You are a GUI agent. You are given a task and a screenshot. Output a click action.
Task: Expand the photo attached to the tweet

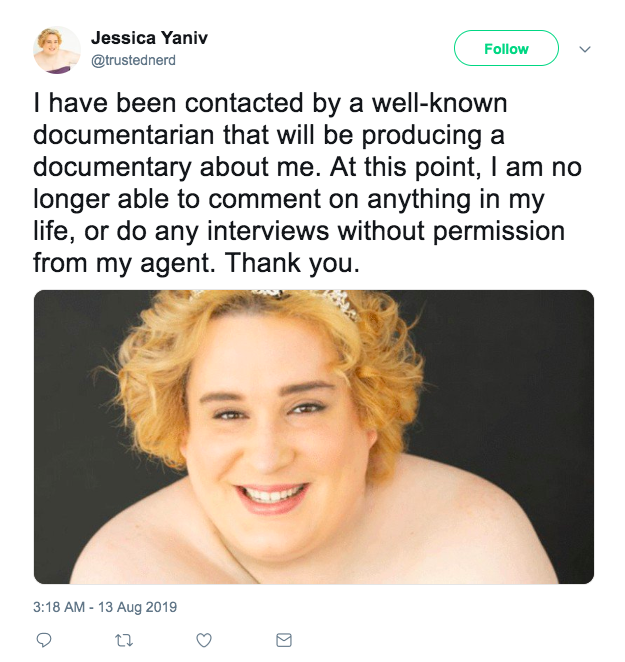314,437
